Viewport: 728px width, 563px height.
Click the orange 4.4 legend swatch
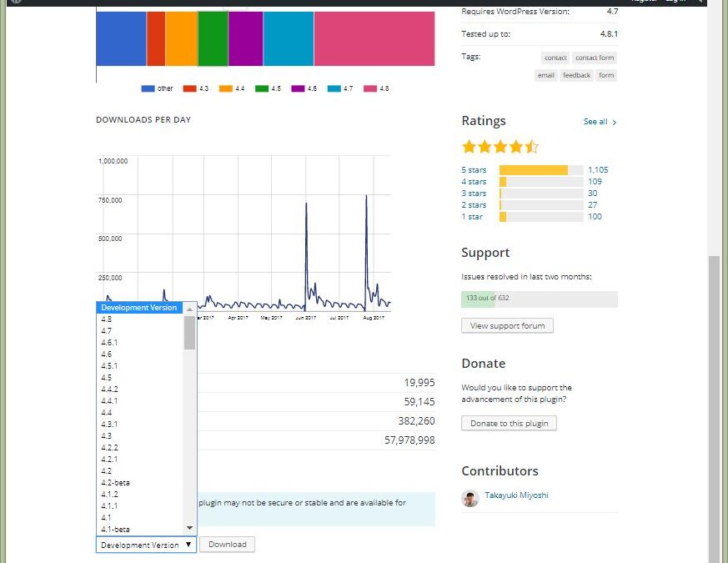pyautogui.click(x=226, y=88)
